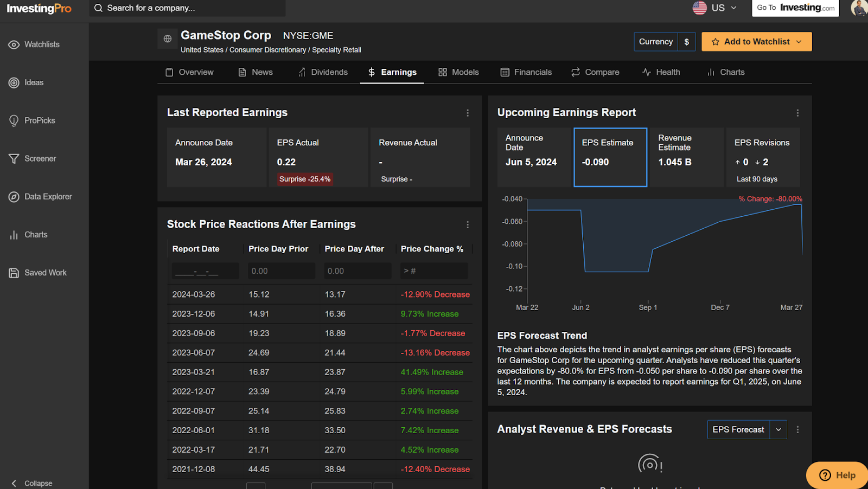
Task: Click the InvestingPro logo
Action: point(39,8)
